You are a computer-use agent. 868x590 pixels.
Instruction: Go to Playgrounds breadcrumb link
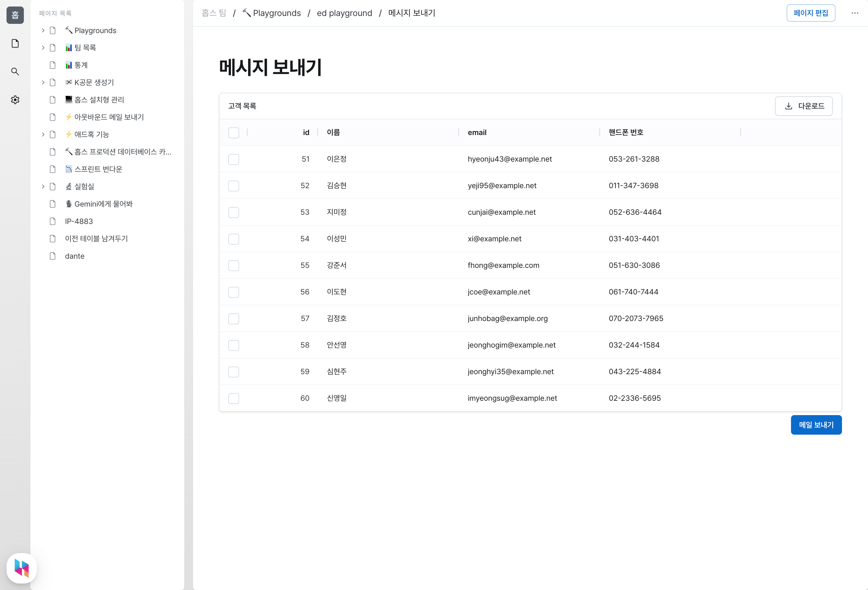click(x=272, y=13)
